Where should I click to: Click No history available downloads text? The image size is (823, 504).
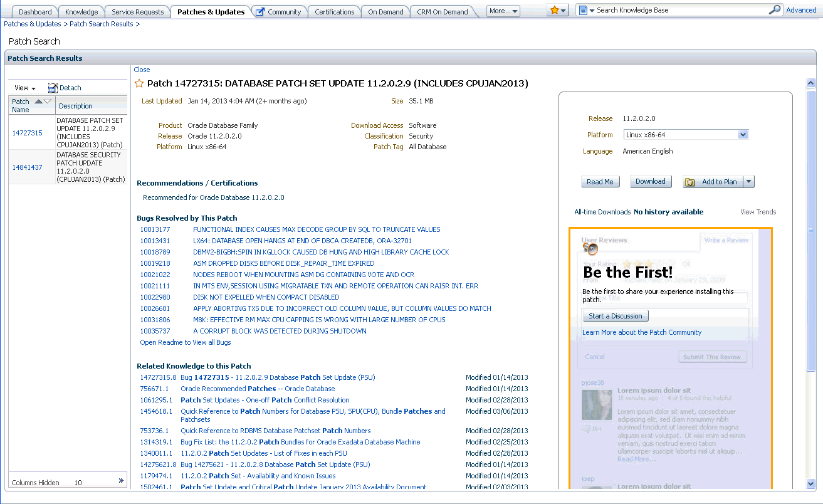click(x=668, y=212)
